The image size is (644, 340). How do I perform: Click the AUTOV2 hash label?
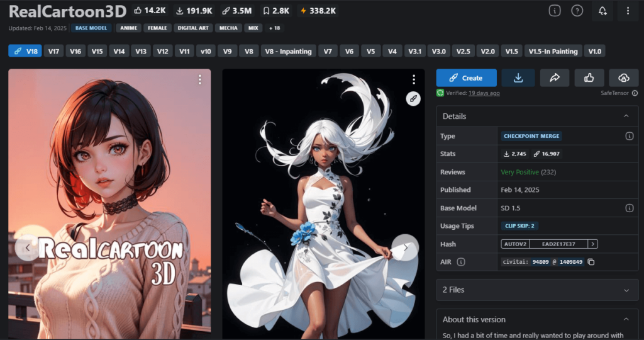pos(515,244)
